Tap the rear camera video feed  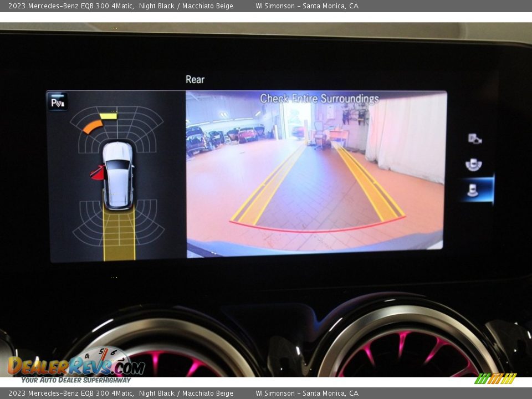point(315,173)
